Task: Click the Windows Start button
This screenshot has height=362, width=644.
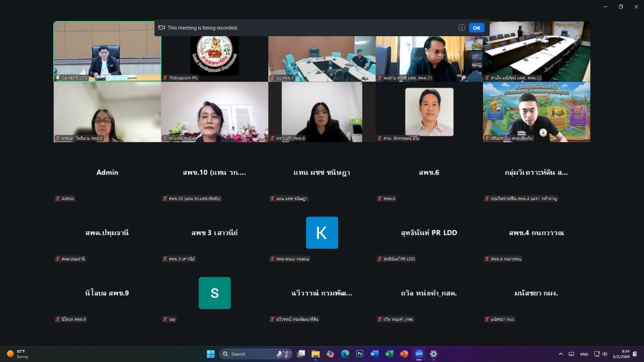Action: [x=211, y=354]
